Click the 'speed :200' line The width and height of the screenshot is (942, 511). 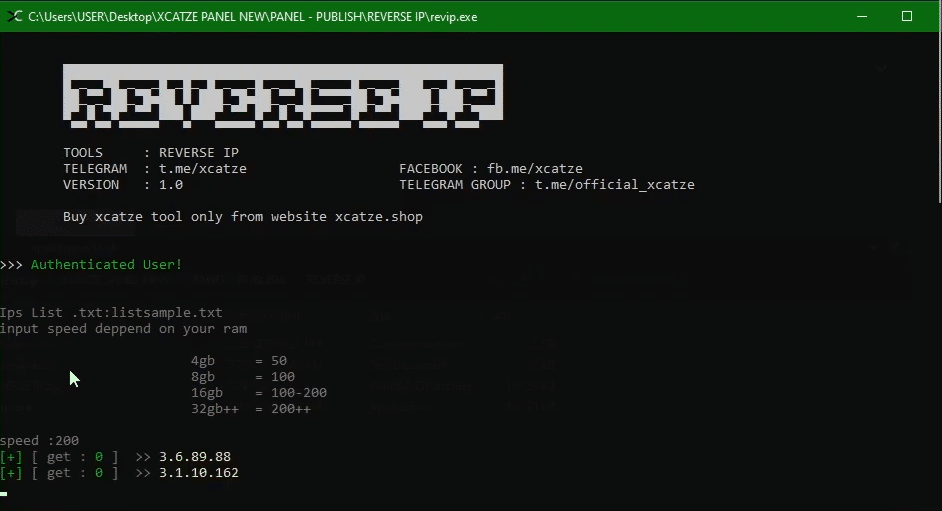(40, 441)
